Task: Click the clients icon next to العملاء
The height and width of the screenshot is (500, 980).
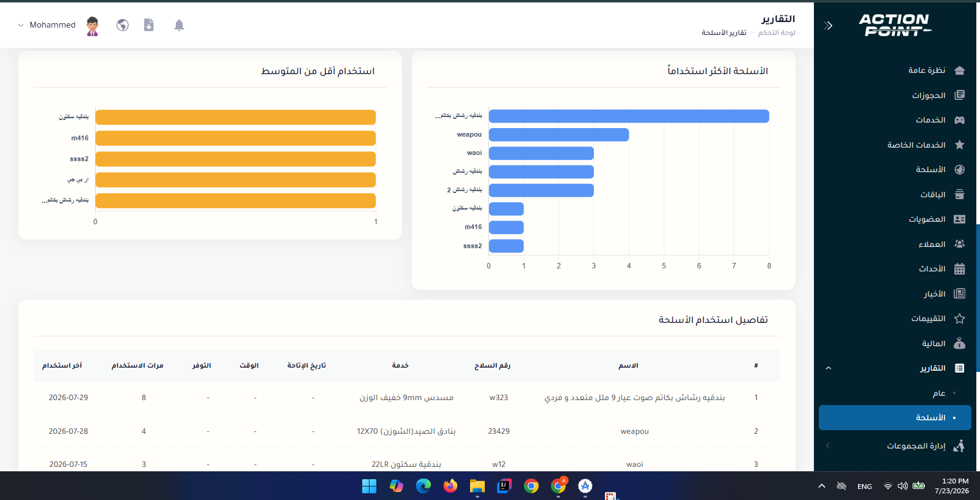Action: (x=960, y=244)
